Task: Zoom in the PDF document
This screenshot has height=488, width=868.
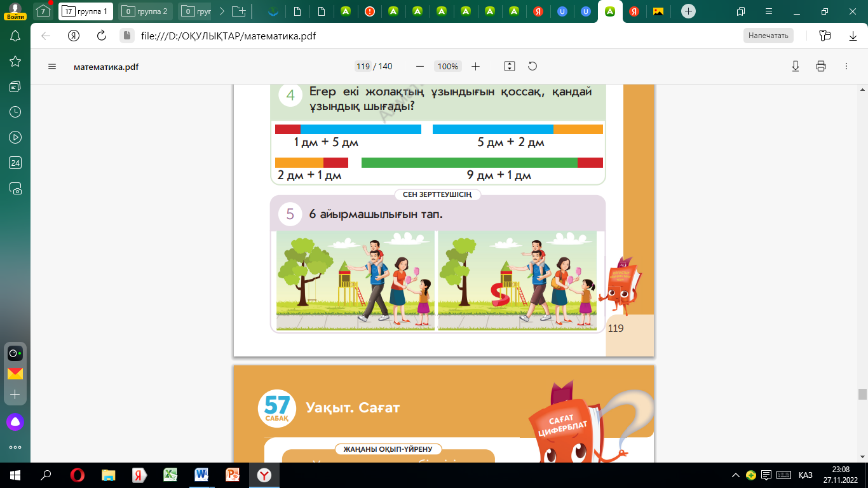Action: click(476, 66)
